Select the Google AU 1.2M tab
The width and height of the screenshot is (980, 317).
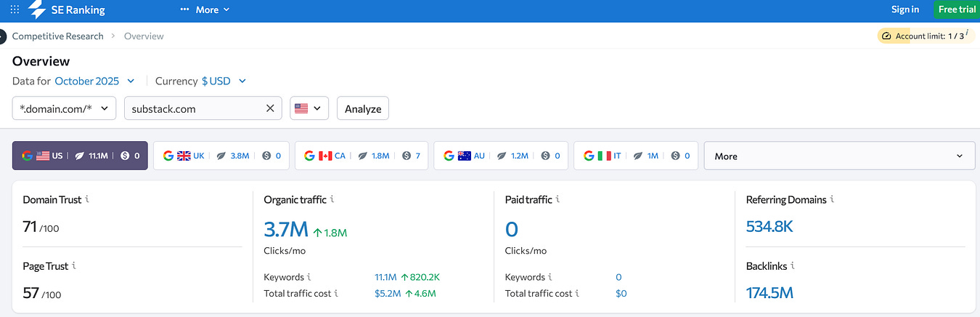pos(501,156)
